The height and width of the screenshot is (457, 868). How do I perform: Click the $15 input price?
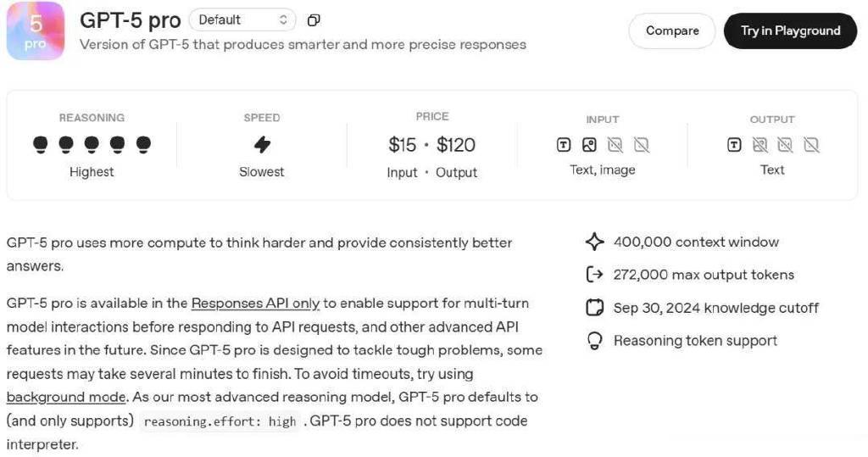click(x=402, y=145)
